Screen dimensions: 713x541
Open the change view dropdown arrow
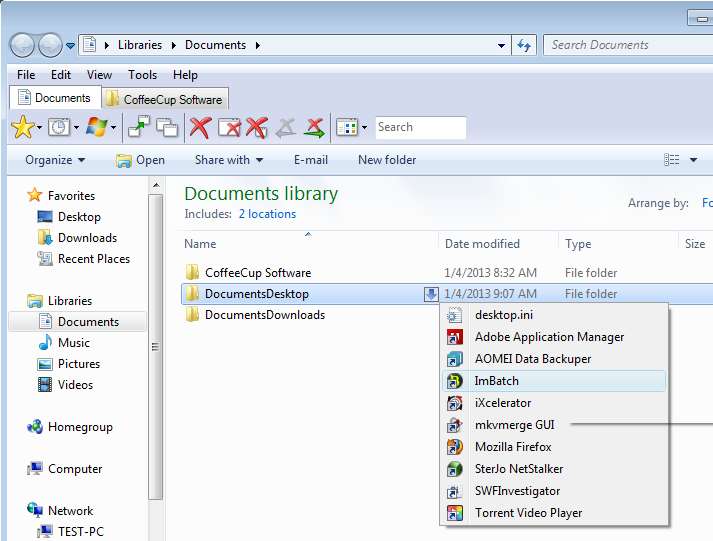(x=694, y=160)
